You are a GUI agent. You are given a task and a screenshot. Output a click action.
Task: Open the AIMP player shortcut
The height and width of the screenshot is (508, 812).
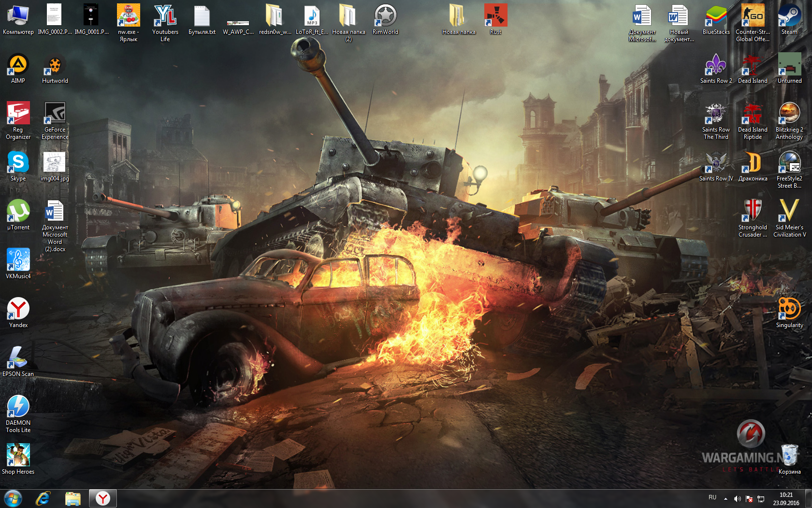pos(18,68)
